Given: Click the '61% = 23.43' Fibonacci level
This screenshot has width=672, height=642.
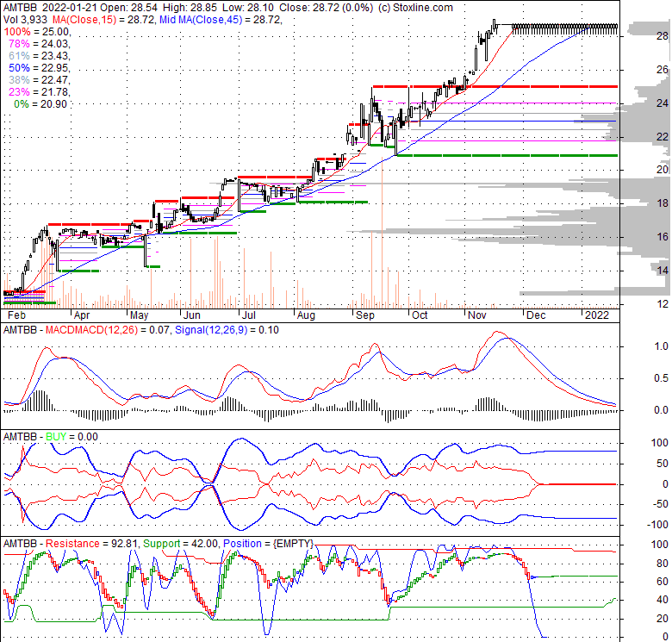Looking at the screenshot, I should [x=39, y=56].
